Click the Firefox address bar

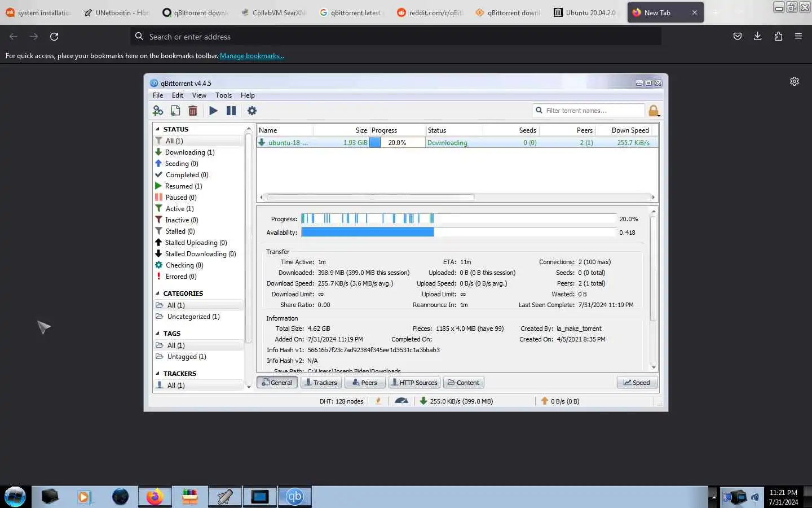(x=395, y=37)
